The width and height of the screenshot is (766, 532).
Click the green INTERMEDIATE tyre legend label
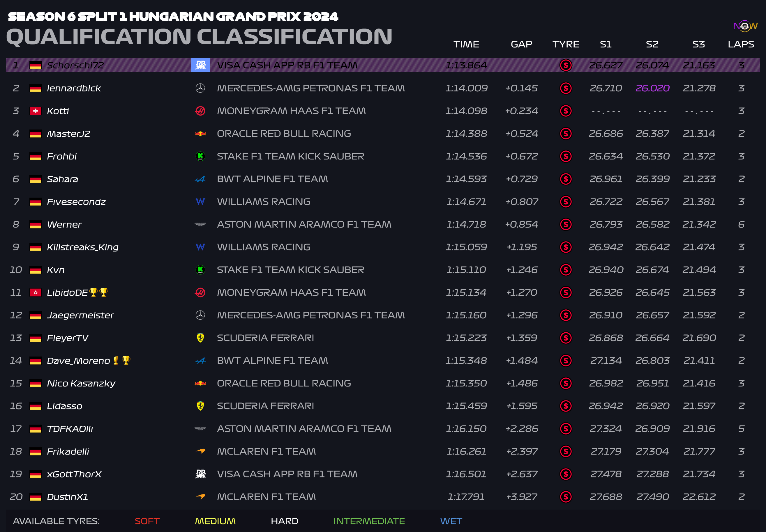pyautogui.click(x=369, y=521)
